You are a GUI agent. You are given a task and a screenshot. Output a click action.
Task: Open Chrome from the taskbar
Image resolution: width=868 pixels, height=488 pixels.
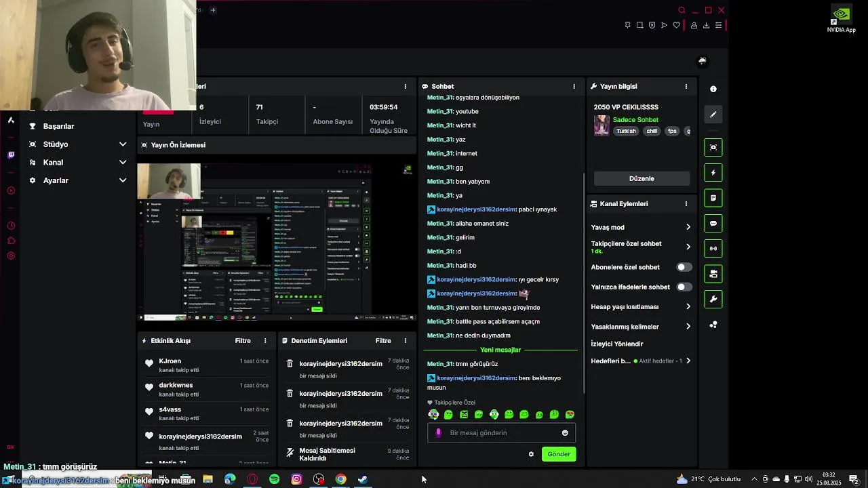[x=340, y=479]
